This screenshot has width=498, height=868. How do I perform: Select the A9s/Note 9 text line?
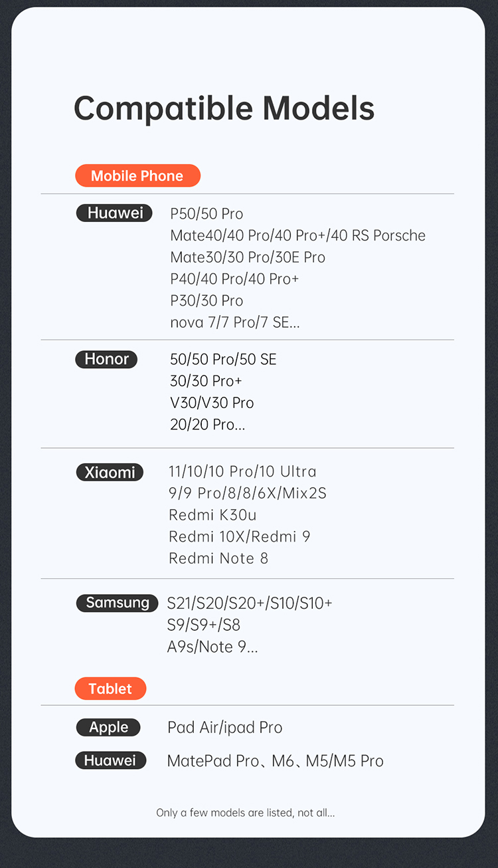pyautogui.click(x=212, y=647)
